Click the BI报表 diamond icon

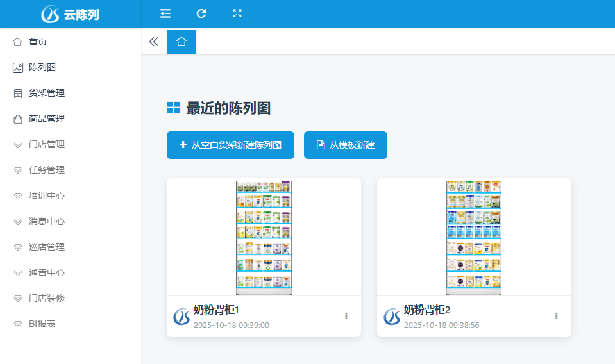point(17,324)
